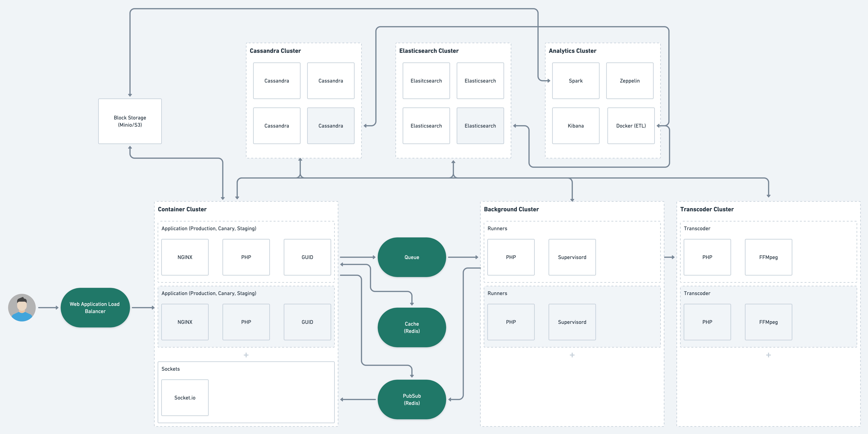Viewport: 868px width, 434px height.
Task: Click the top FFMpeg box
Action: pyautogui.click(x=768, y=257)
